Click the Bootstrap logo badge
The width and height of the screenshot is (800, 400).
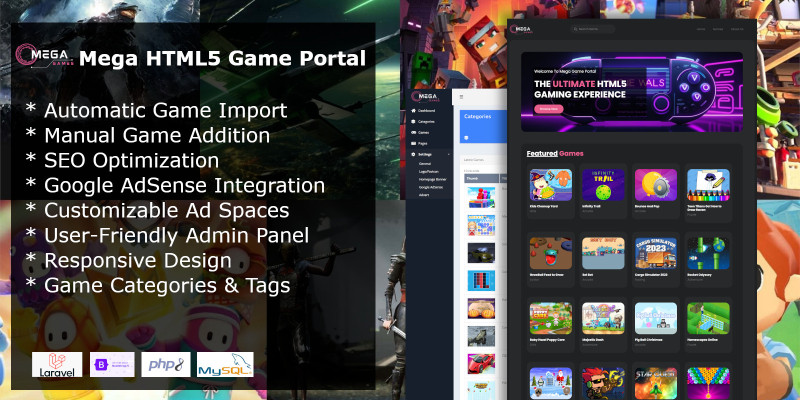pyautogui.click(x=112, y=364)
